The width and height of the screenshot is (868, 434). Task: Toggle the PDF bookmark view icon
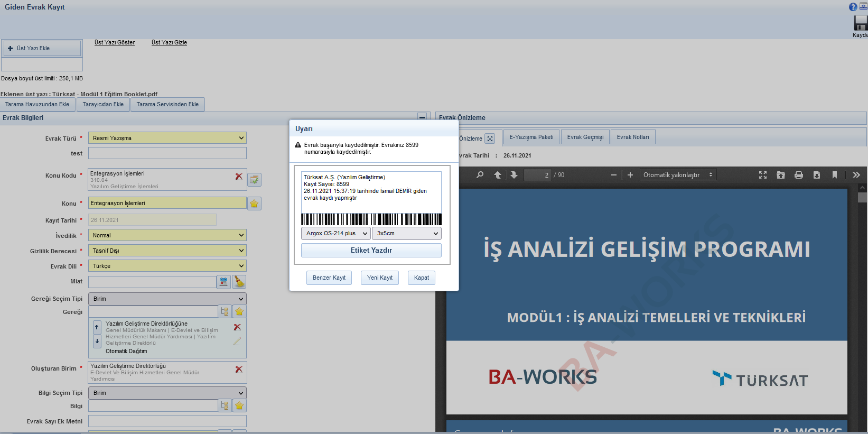point(834,175)
